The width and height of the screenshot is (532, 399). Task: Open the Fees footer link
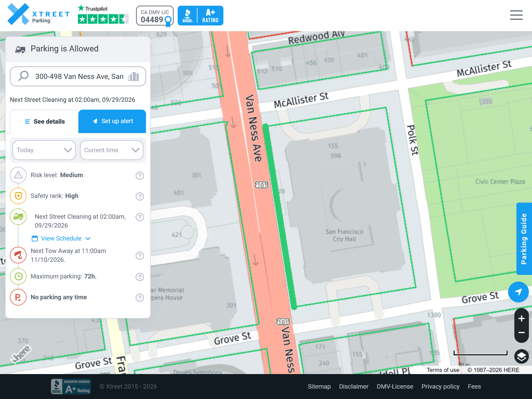pyautogui.click(x=474, y=387)
